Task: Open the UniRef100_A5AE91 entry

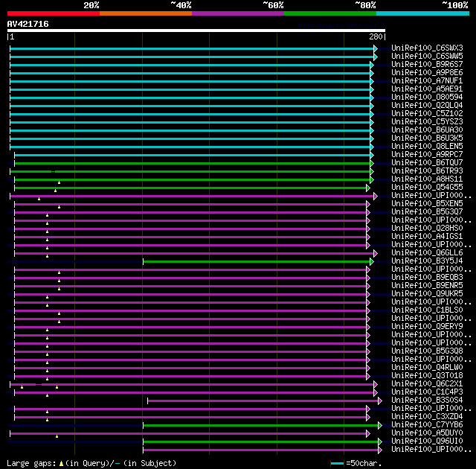Action: pos(427,89)
